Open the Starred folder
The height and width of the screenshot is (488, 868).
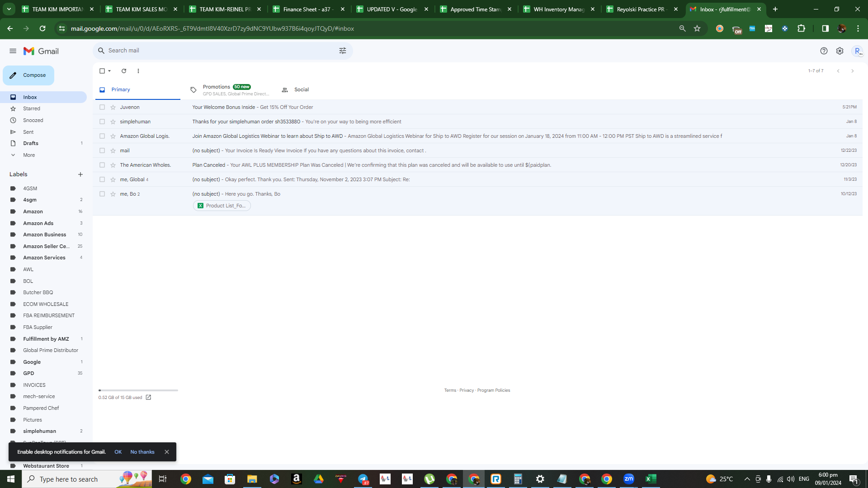pyautogui.click(x=43, y=108)
